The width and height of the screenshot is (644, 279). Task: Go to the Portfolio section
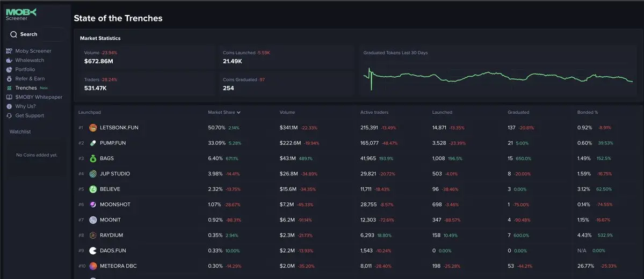pyautogui.click(x=25, y=69)
